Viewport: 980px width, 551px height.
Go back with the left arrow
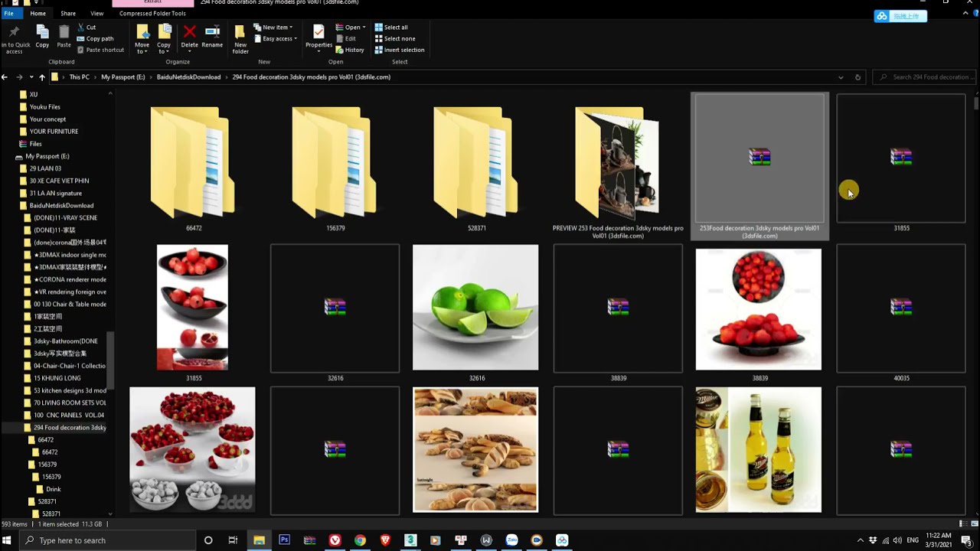tap(5, 77)
